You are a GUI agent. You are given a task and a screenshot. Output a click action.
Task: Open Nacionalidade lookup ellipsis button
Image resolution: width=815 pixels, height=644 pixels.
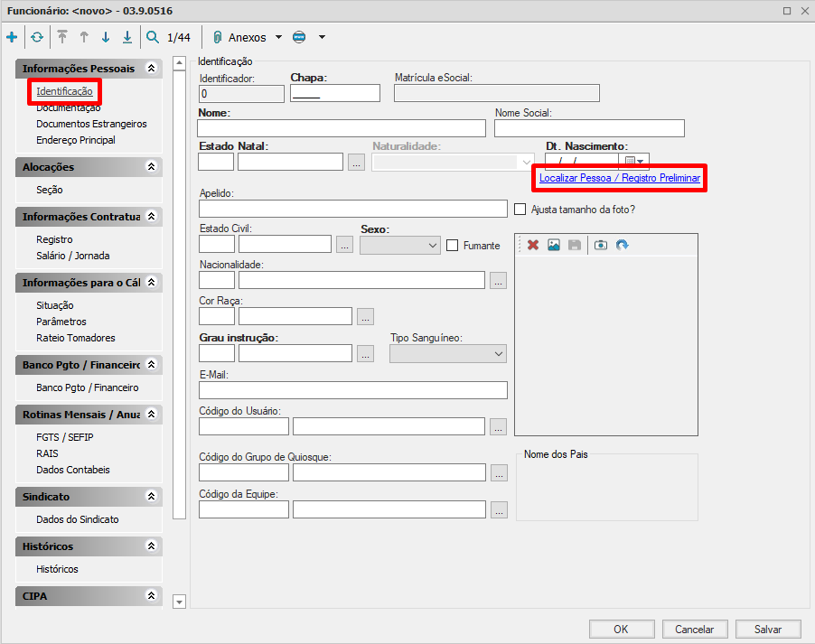(498, 280)
